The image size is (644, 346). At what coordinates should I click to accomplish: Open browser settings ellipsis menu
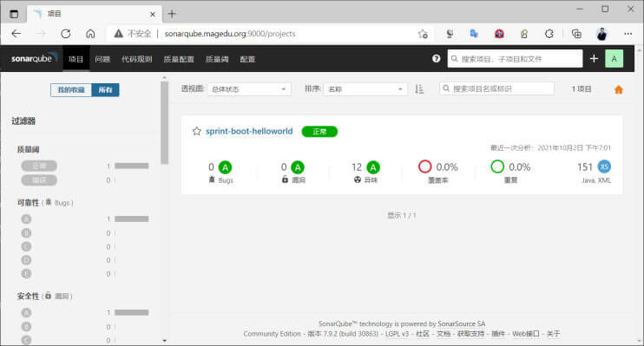click(x=628, y=34)
